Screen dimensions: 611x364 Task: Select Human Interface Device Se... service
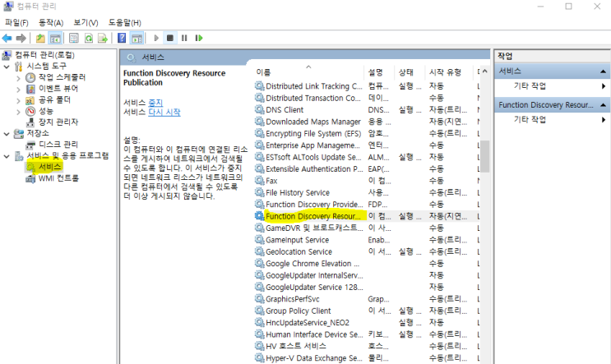367,334
